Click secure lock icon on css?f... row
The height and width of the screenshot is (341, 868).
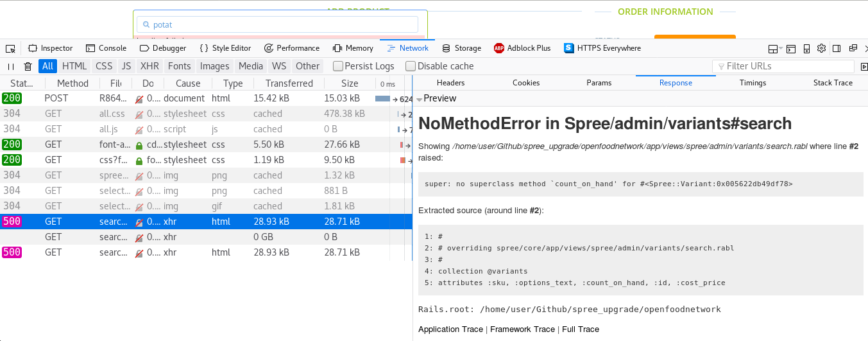click(x=139, y=161)
